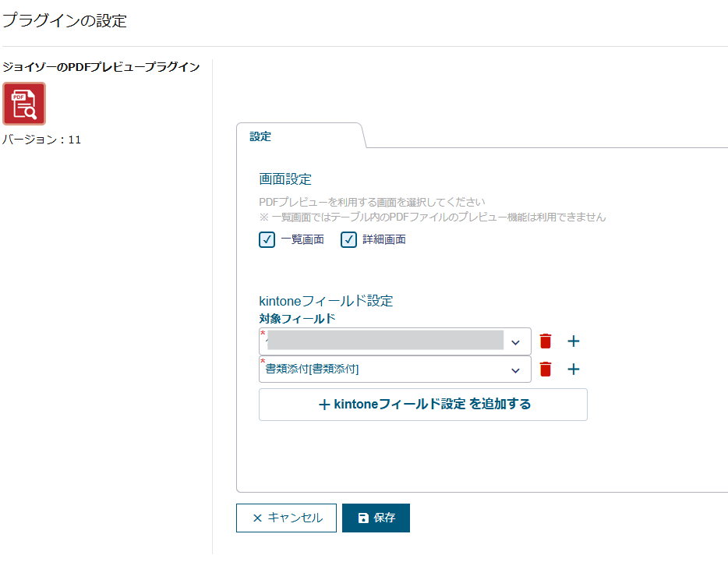The height and width of the screenshot is (587, 728).
Task: Click kintoneフィールド設定 を追加する button
Action: click(422, 405)
